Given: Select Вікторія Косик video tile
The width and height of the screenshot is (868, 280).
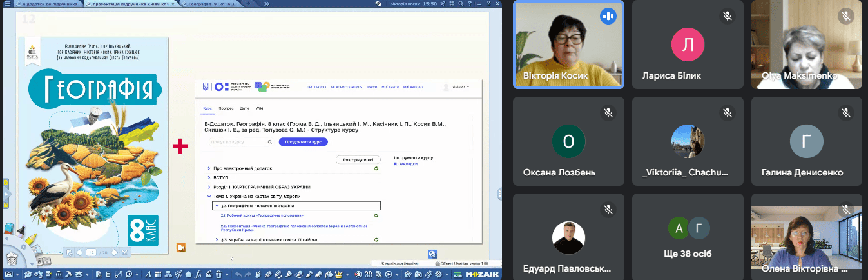Looking at the screenshot, I should click(x=568, y=44).
